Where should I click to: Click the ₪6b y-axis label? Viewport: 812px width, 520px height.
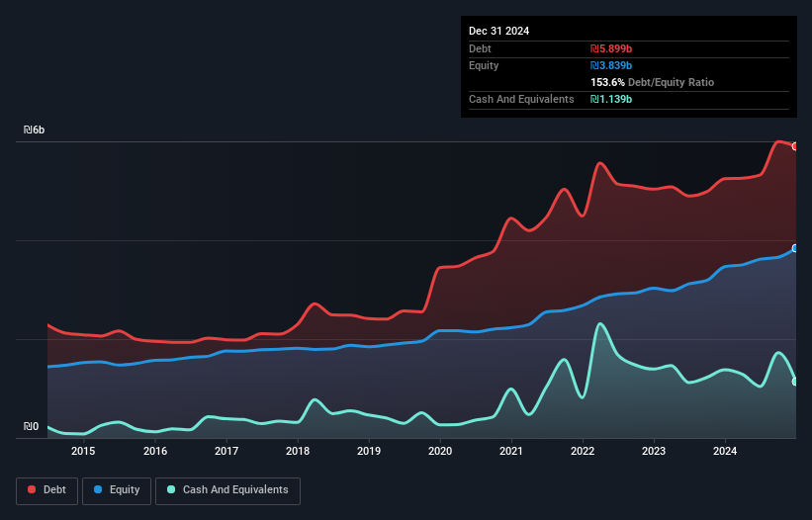[x=35, y=130]
